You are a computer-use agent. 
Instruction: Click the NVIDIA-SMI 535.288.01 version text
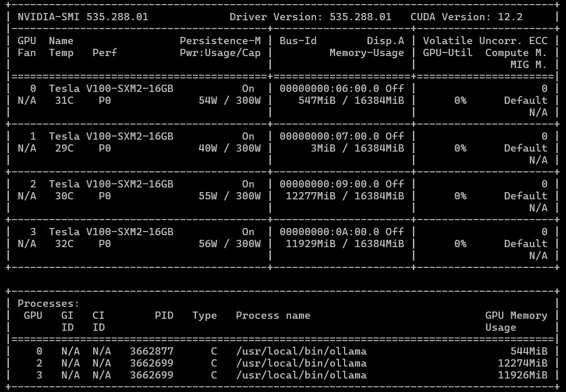click(83, 17)
